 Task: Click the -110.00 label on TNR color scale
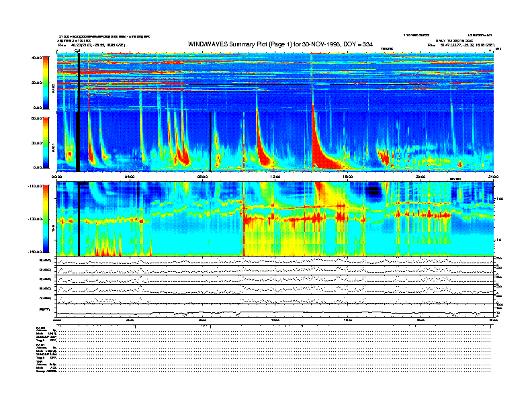[35, 186]
